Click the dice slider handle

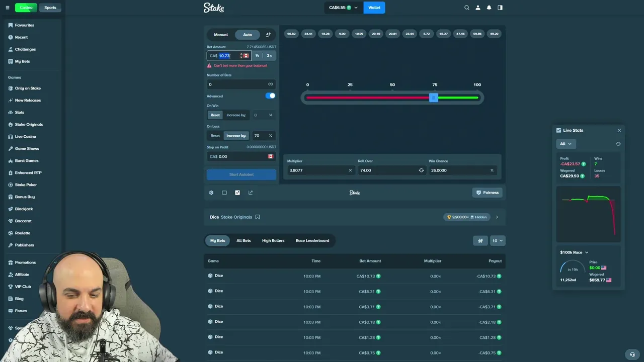tap(434, 98)
